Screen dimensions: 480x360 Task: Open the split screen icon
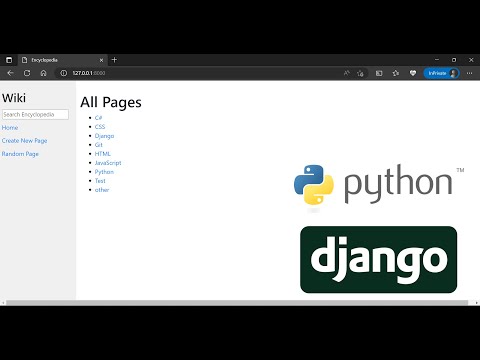tap(379, 73)
